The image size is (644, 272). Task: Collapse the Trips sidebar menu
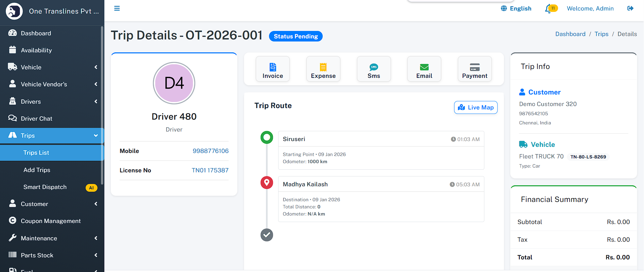pos(52,136)
